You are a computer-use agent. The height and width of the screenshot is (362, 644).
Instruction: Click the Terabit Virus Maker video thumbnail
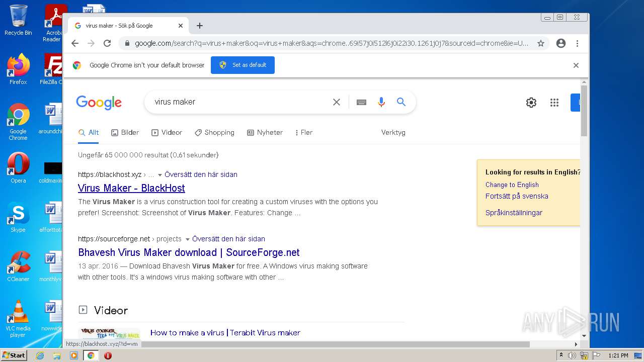pos(109,333)
